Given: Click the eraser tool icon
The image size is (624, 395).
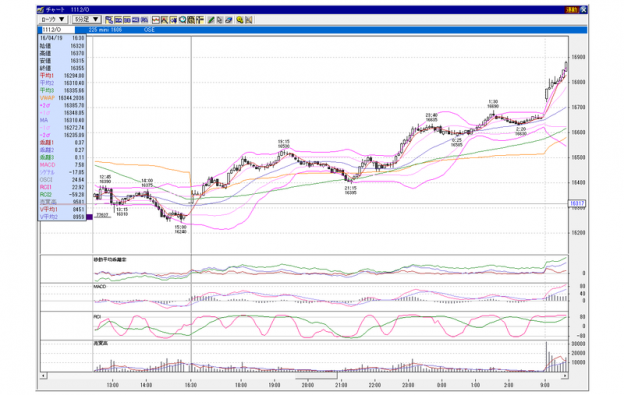Looking at the screenshot, I should (228, 19).
